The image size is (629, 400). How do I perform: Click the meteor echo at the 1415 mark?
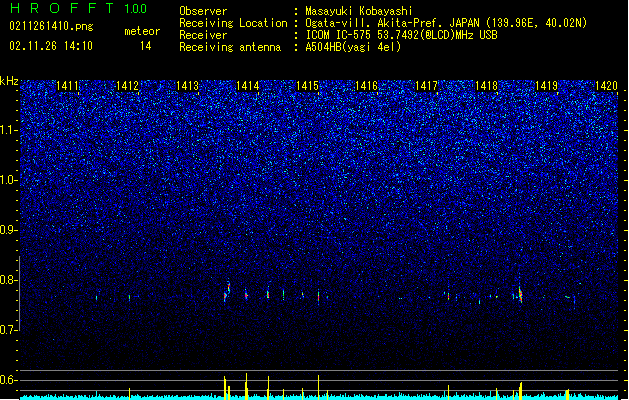pyautogui.click(x=319, y=297)
